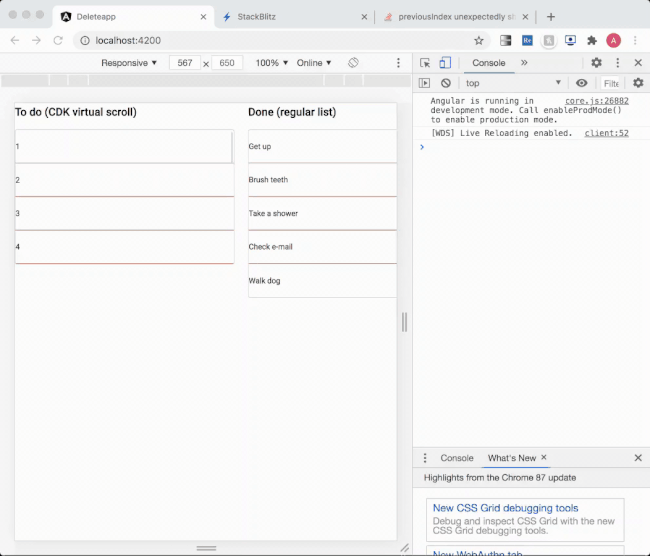Open DevTools customize three-dot menu
The width and height of the screenshot is (650, 556).
(618, 63)
